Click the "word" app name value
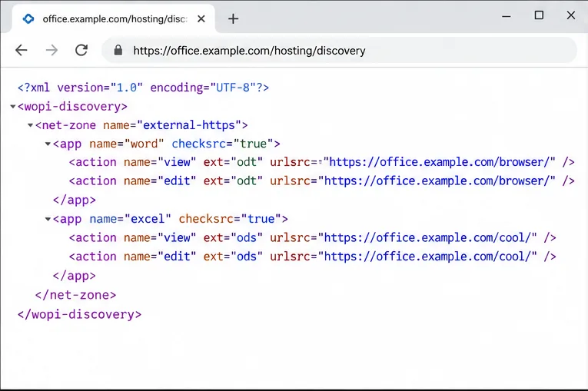 pos(145,144)
